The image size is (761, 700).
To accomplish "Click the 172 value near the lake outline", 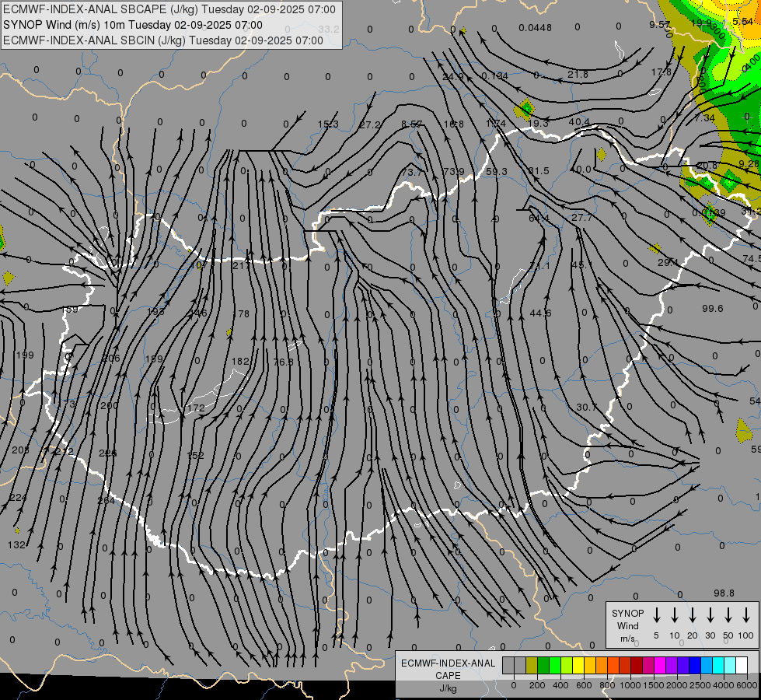I will [x=196, y=408].
